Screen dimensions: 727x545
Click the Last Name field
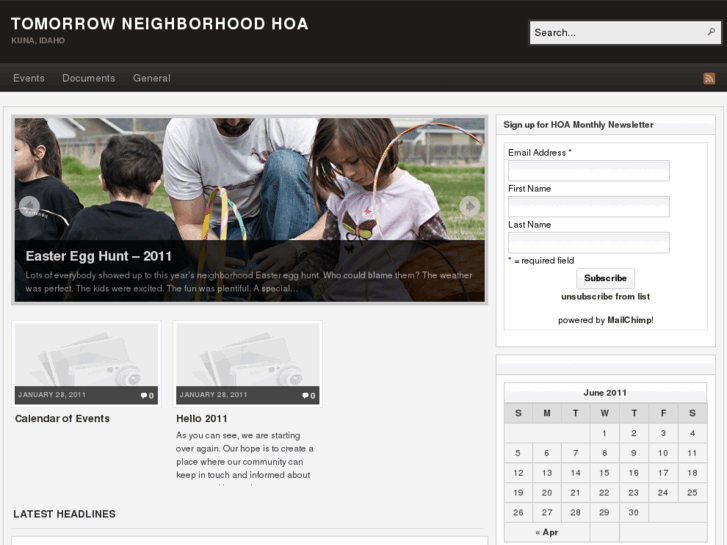tap(589, 243)
